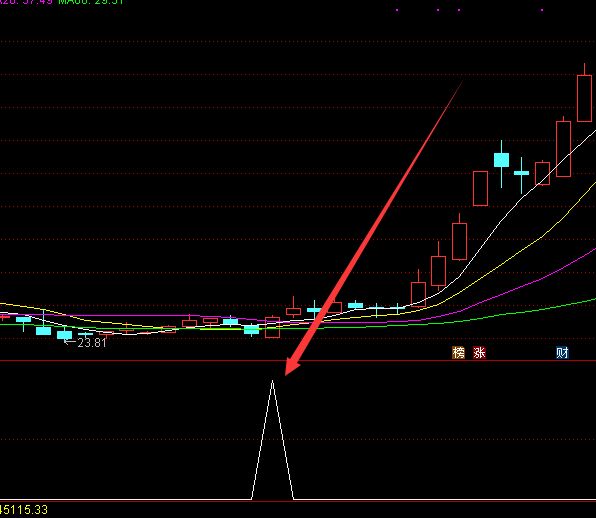Select the 23.81 low price label

(x=92, y=343)
